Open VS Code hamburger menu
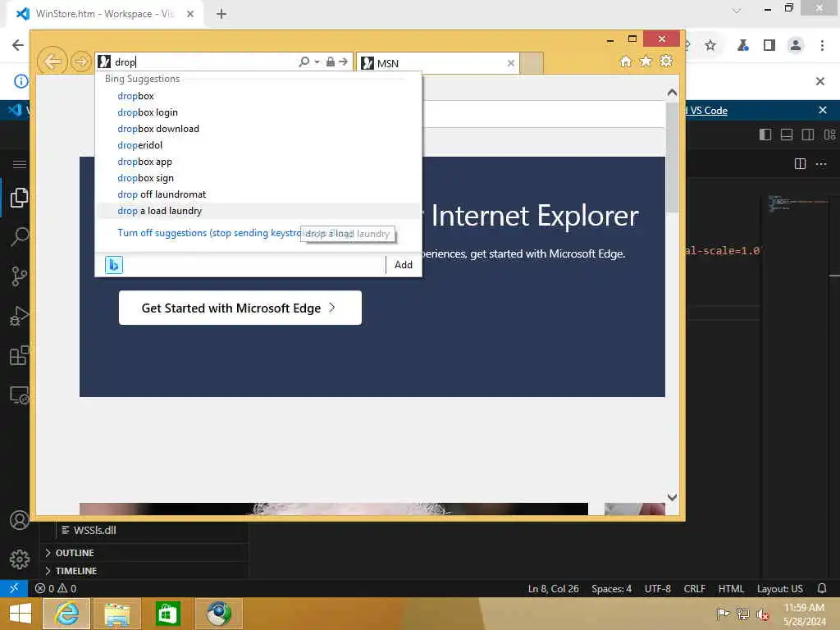The width and height of the screenshot is (840, 630). tap(20, 164)
